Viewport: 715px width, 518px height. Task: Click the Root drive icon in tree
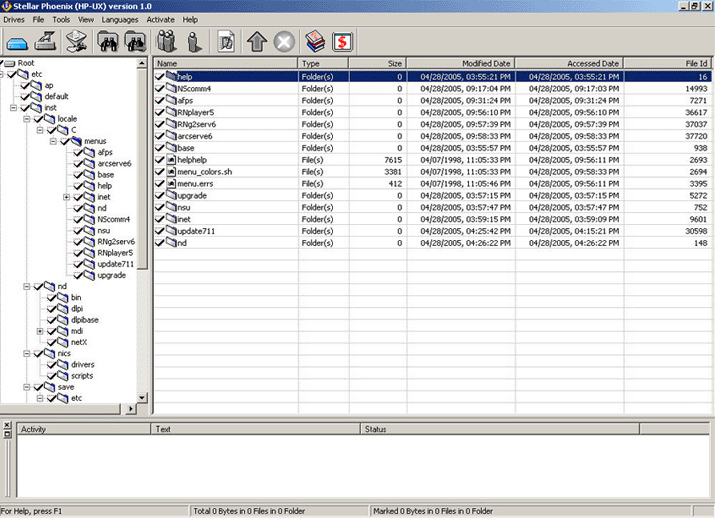[x=10, y=63]
